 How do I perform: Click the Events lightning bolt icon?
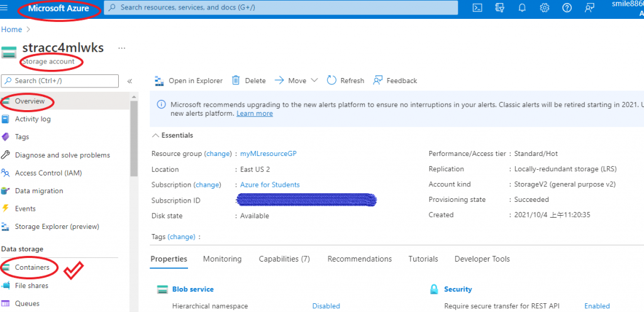pyautogui.click(x=5, y=209)
